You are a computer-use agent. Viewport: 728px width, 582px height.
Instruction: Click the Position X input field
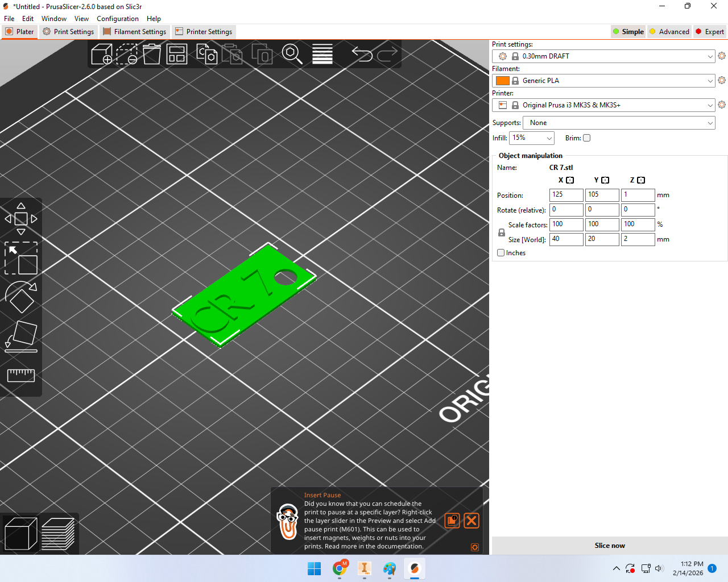(x=566, y=195)
